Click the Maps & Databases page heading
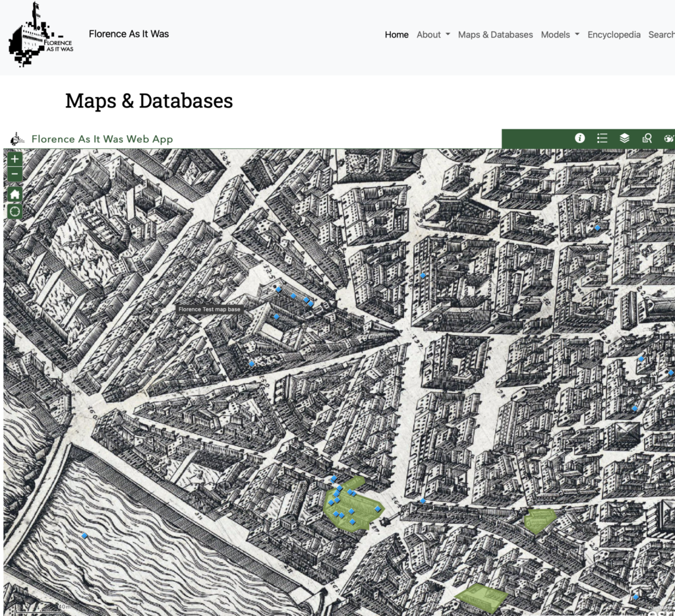 149,101
